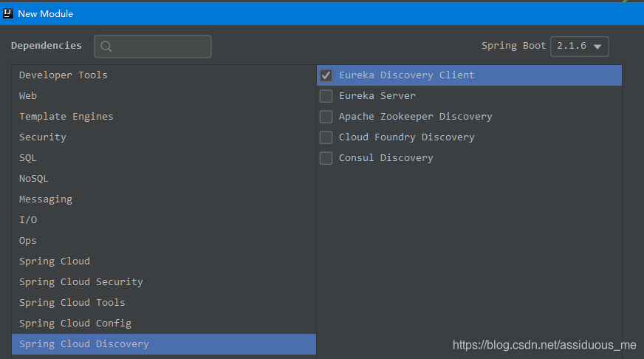Check the Eureka Server checkbox
The height and width of the screenshot is (359, 644).
coord(326,96)
